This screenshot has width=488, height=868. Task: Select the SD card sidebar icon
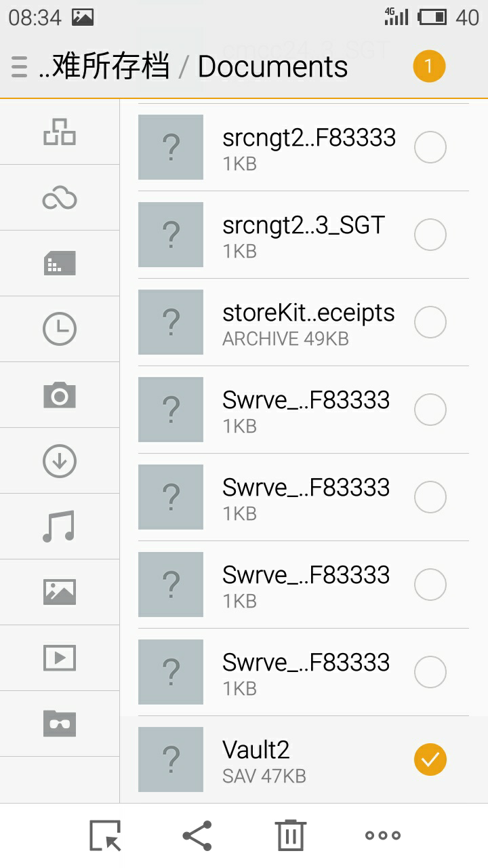60,263
